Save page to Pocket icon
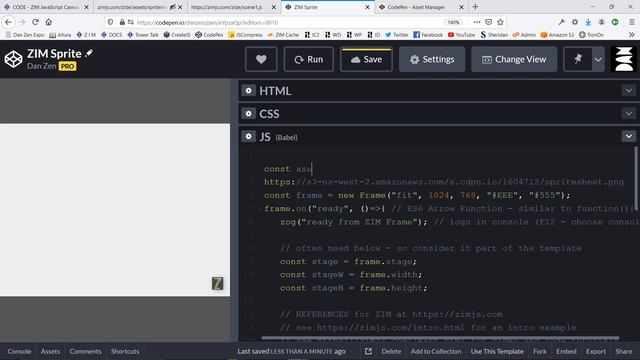This screenshot has width=640, height=360. pyautogui.click(x=489, y=22)
